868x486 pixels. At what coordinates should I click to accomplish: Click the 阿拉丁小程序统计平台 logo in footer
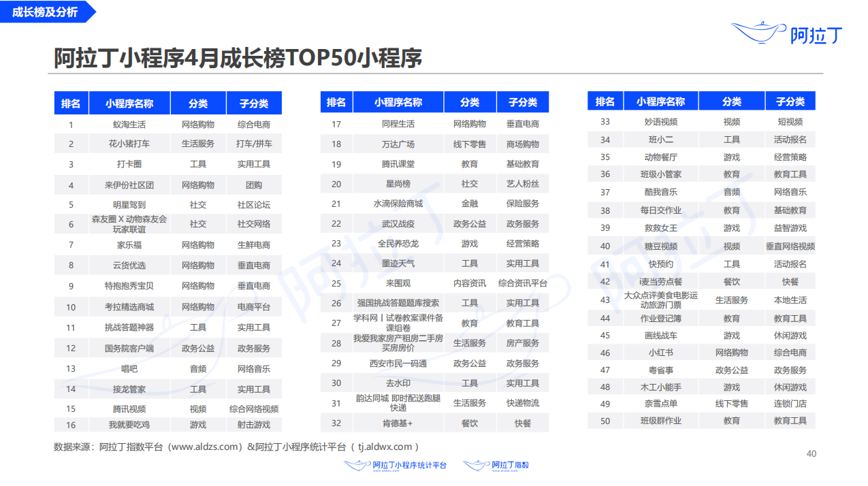pos(396,466)
